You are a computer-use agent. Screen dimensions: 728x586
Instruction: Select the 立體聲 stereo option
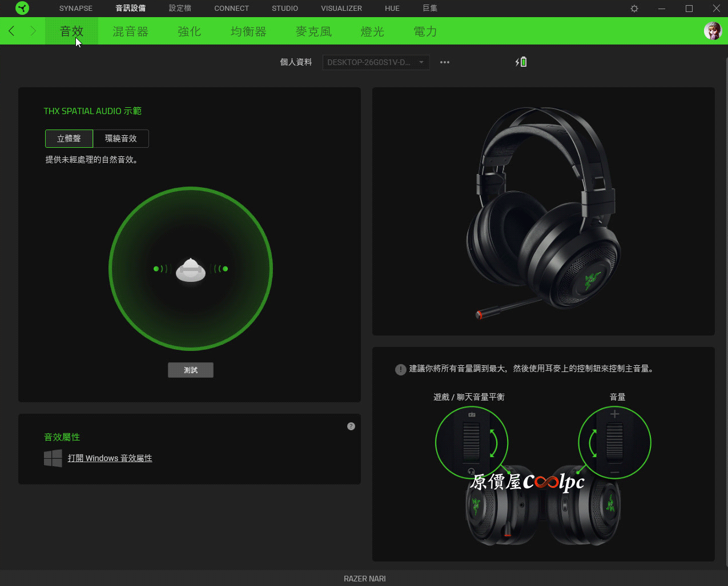(69, 139)
